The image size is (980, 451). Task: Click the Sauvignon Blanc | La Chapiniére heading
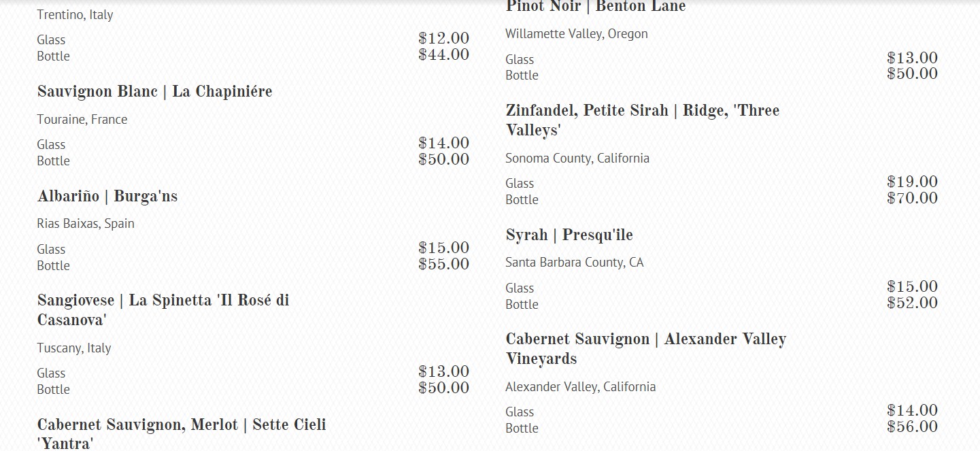tap(154, 92)
